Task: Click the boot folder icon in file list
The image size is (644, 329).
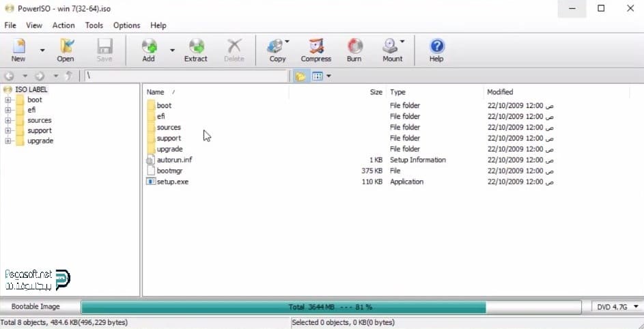Action: point(151,106)
